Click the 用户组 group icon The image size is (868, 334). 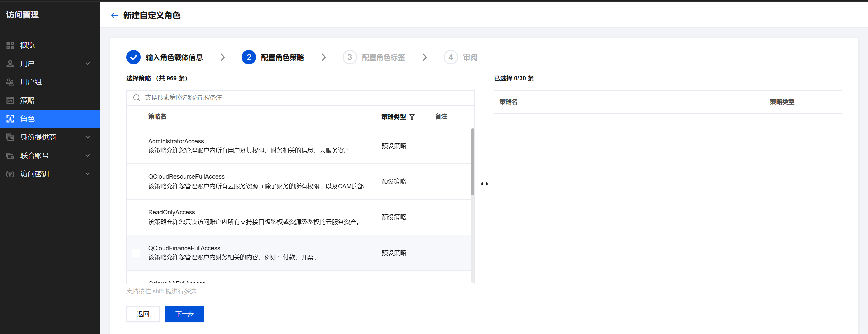(x=10, y=82)
